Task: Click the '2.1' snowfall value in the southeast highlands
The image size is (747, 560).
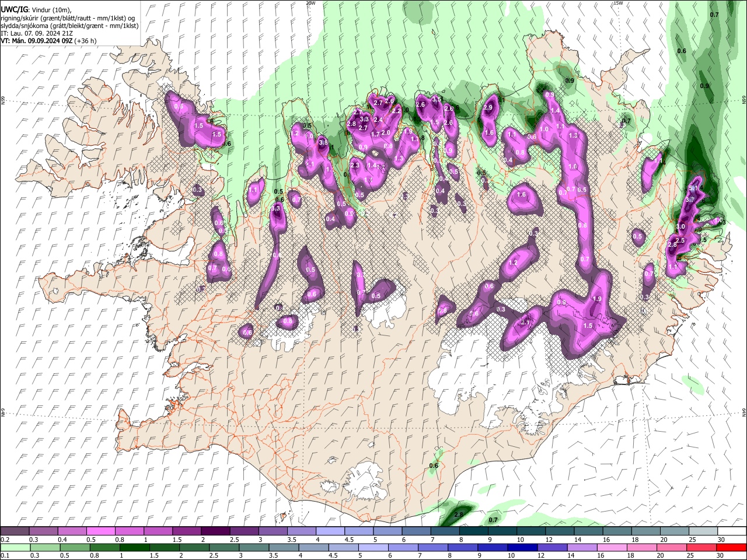Action: point(525,323)
